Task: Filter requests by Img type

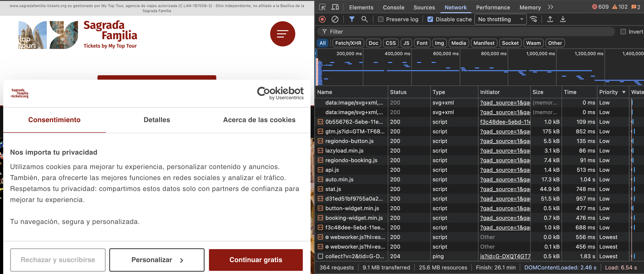Action: point(439,43)
